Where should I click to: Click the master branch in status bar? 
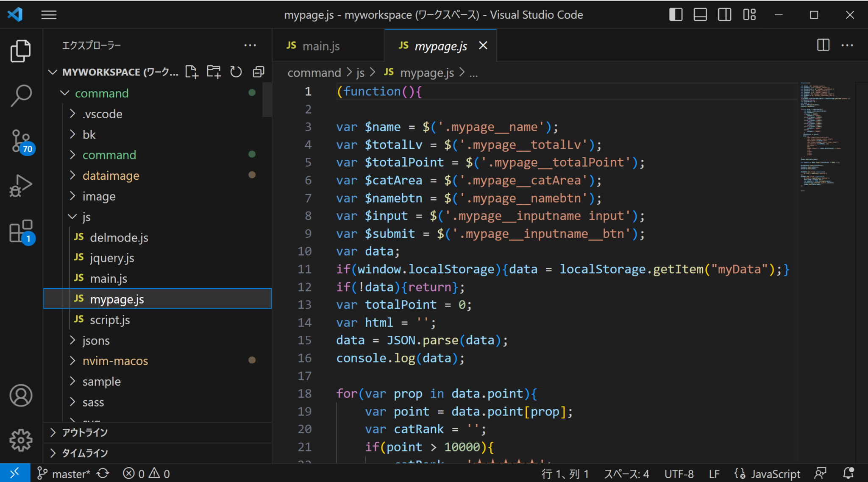pos(70,474)
